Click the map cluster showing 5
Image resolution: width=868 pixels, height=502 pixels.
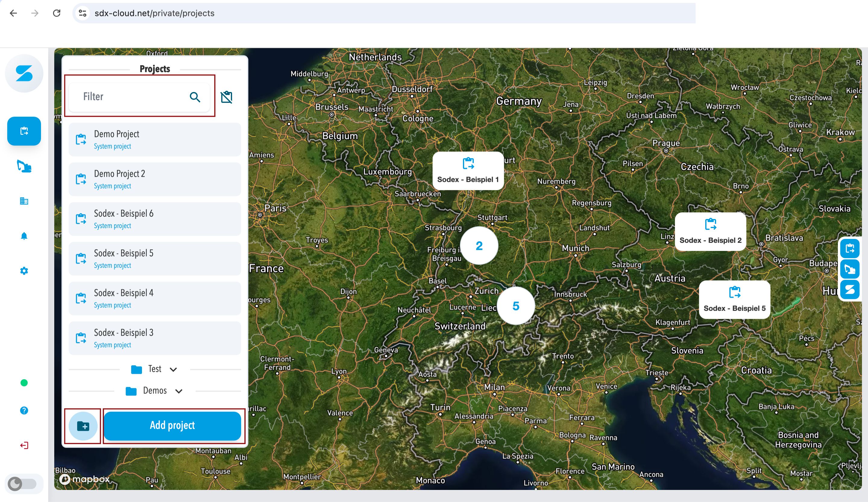click(516, 306)
